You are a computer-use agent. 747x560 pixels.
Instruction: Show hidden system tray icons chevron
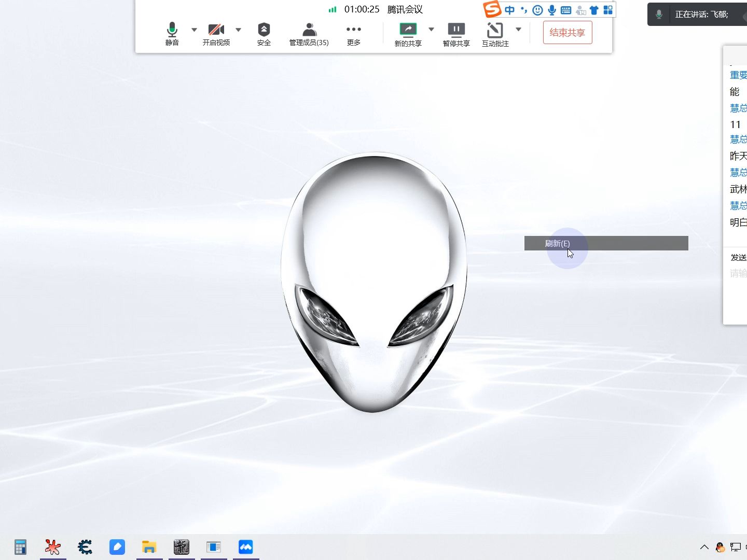[x=704, y=547]
